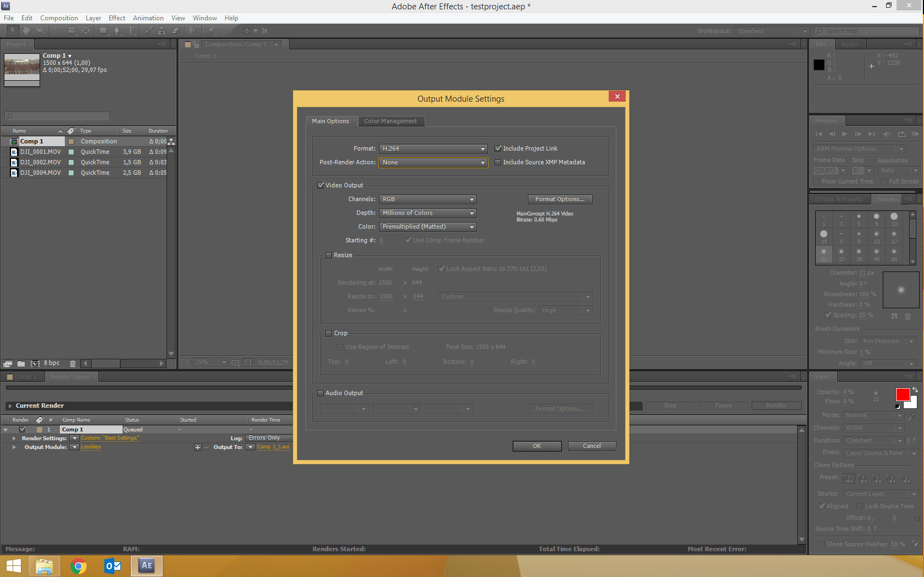Uncheck Include Project Link
This screenshot has width=924, height=577.
[498, 148]
